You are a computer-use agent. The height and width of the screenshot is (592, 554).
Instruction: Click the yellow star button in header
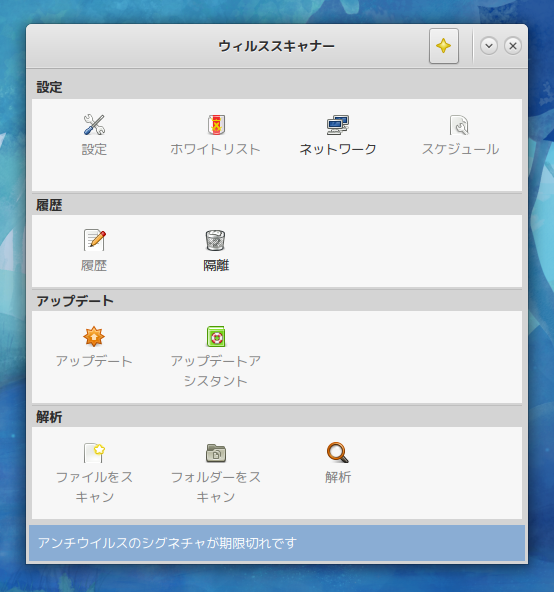click(x=444, y=46)
